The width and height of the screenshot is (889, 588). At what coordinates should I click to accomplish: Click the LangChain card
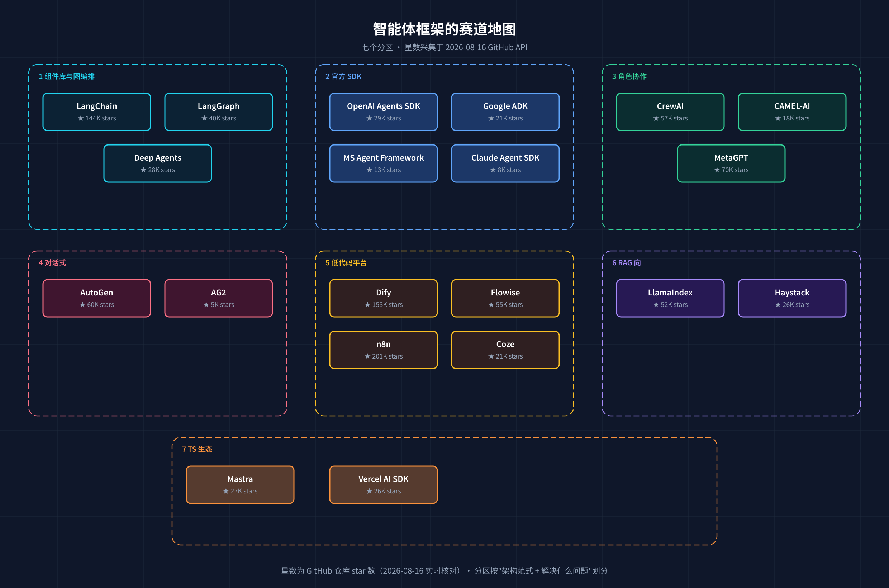pyautogui.click(x=97, y=112)
